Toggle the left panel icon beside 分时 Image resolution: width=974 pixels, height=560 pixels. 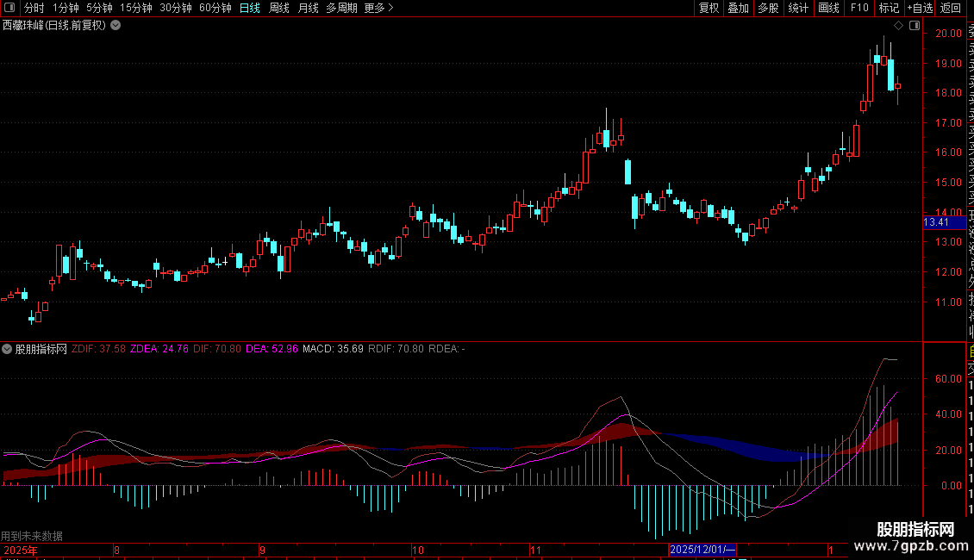10,8
